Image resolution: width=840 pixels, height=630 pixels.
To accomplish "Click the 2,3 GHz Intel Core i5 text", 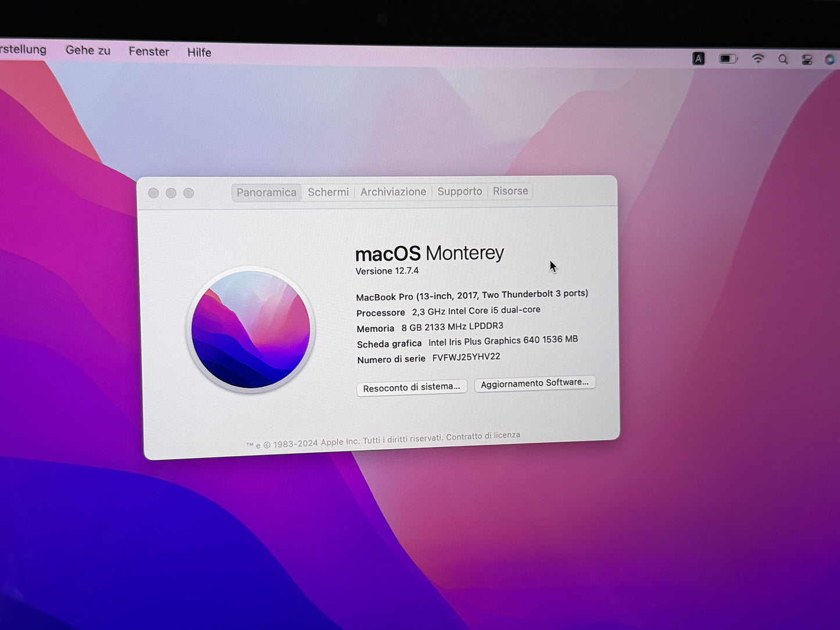I will click(x=476, y=311).
